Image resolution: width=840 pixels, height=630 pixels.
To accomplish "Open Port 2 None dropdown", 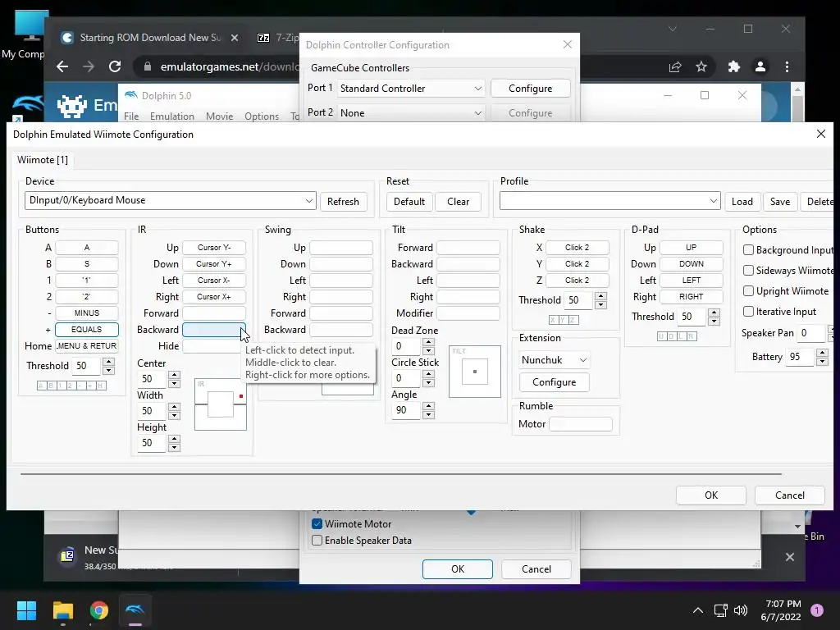I will (x=411, y=113).
